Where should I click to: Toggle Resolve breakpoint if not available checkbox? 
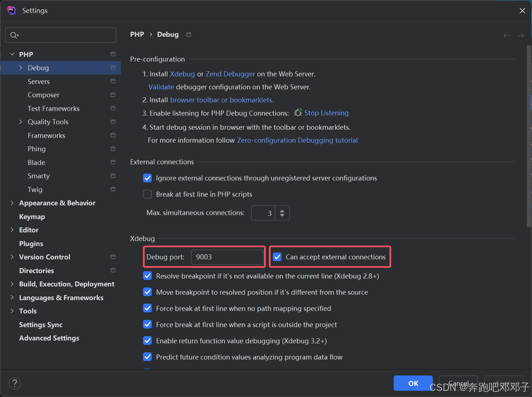tap(147, 276)
